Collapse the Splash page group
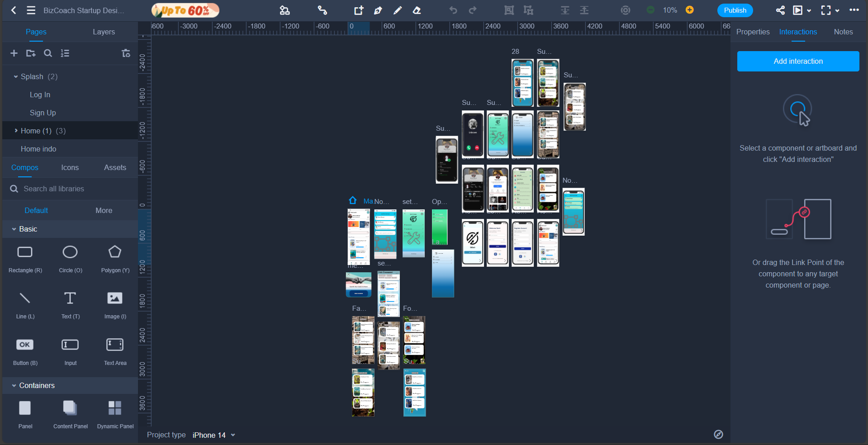The width and height of the screenshot is (868, 445). (16, 77)
